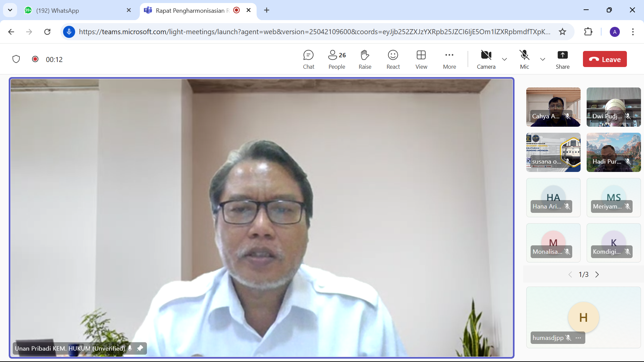Select Hadi Pur... participant tile
The width and height of the screenshot is (644, 362).
pyautogui.click(x=613, y=152)
